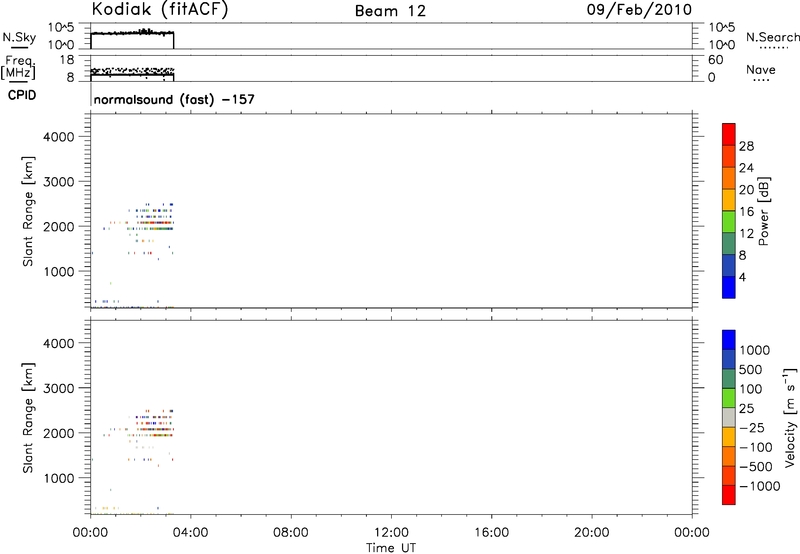Select the "N.Search" legend label
The width and height of the screenshot is (800, 554).
(773, 37)
